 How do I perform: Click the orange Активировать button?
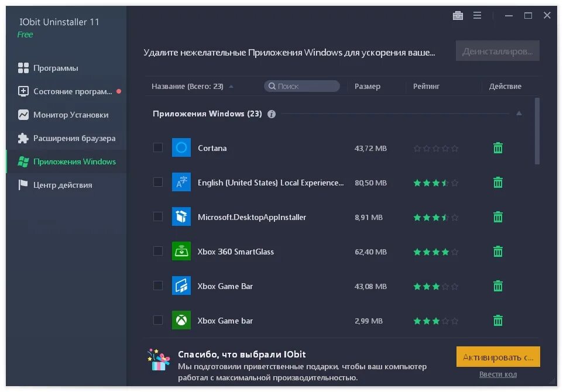[498, 356]
